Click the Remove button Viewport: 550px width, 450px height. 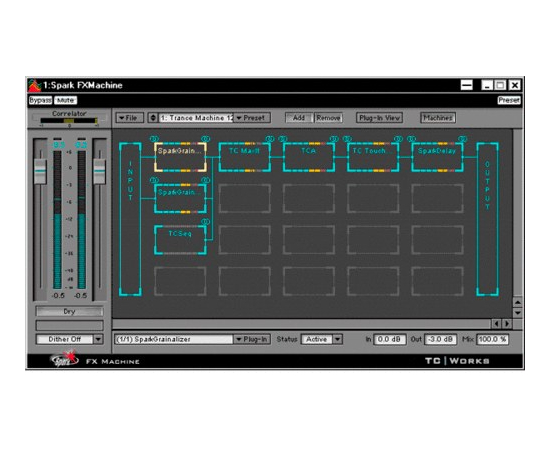click(328, 118)
